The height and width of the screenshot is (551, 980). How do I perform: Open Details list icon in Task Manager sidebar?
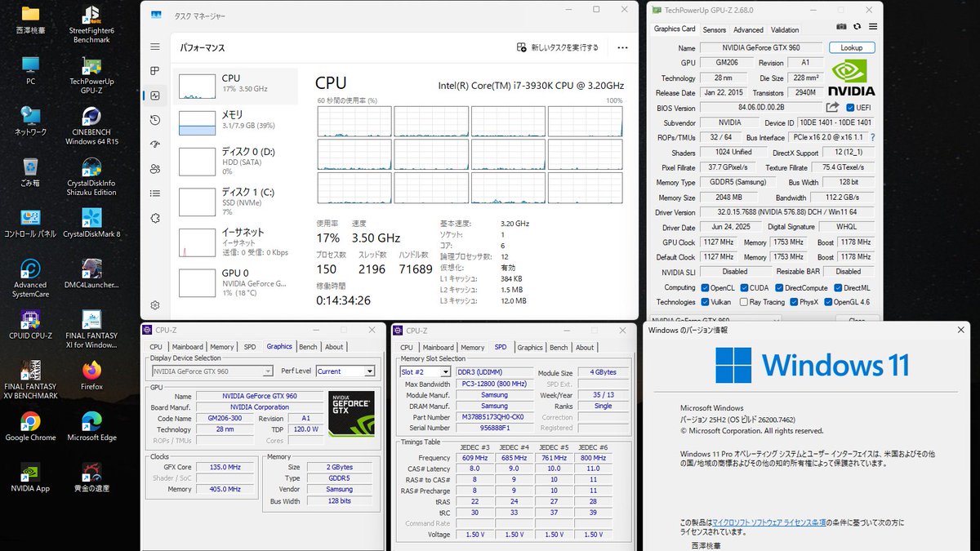click(155, 193)
